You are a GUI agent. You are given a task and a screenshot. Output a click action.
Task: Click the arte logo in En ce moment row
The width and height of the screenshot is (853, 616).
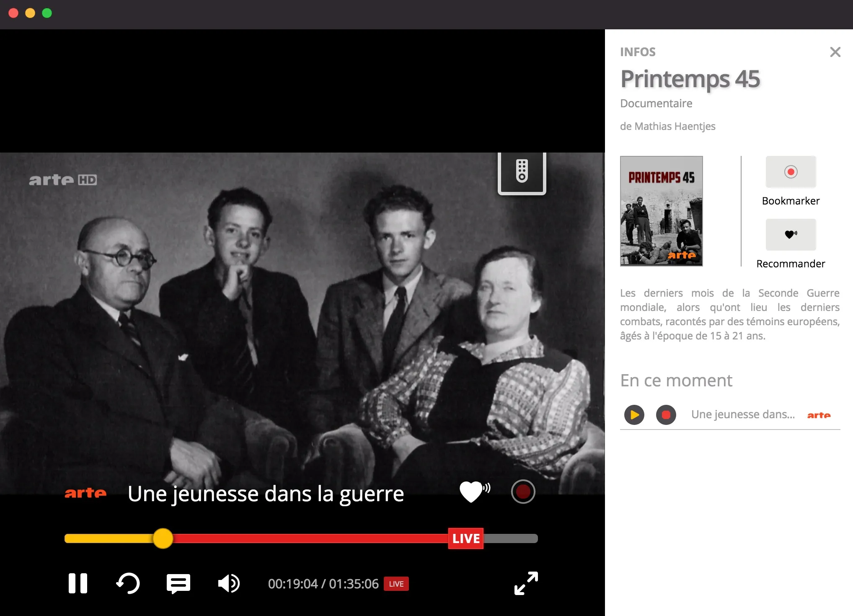tap(819, 415)
